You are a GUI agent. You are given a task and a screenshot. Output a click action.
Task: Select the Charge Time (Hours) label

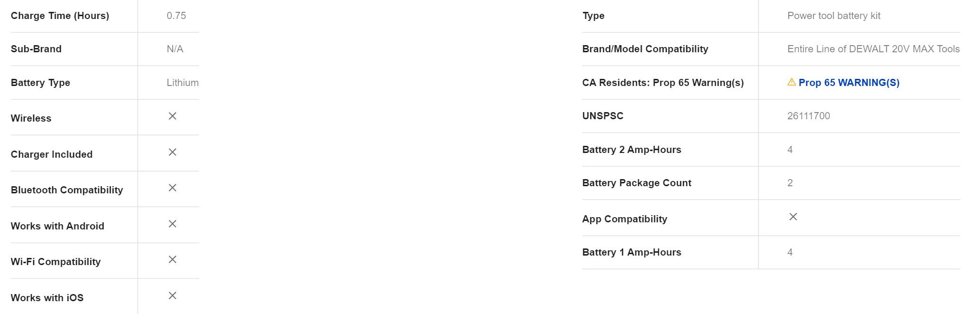tap(60, 16)
